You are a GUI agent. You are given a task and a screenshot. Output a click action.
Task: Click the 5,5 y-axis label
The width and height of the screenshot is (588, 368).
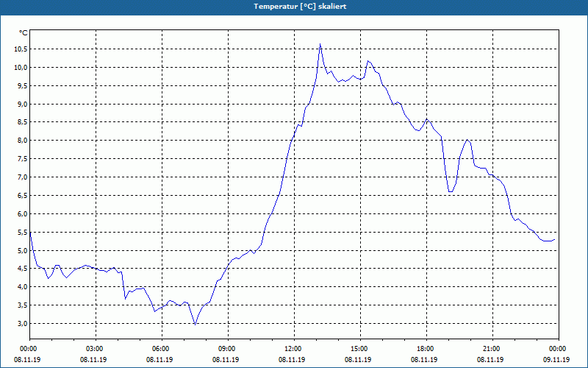tap(22, 233)
